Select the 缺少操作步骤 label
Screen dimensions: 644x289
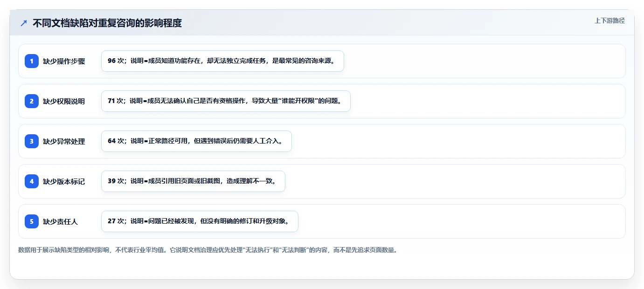[x=64, y=61]
